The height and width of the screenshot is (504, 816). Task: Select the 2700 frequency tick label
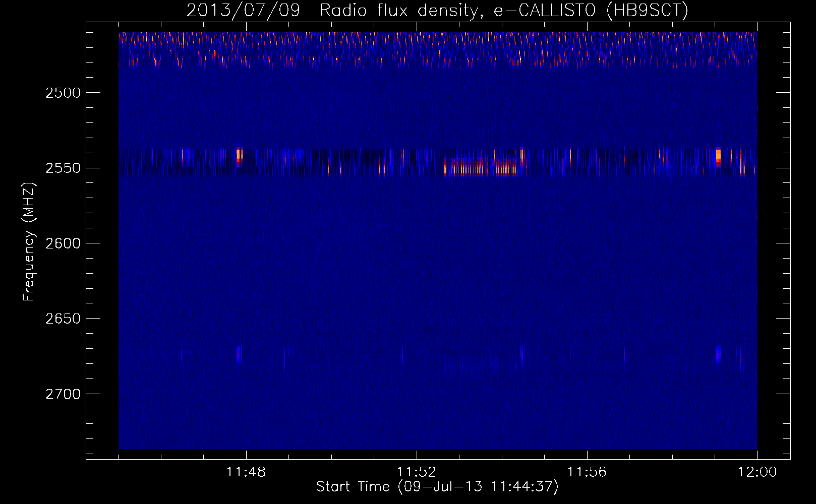click(63, 394)
